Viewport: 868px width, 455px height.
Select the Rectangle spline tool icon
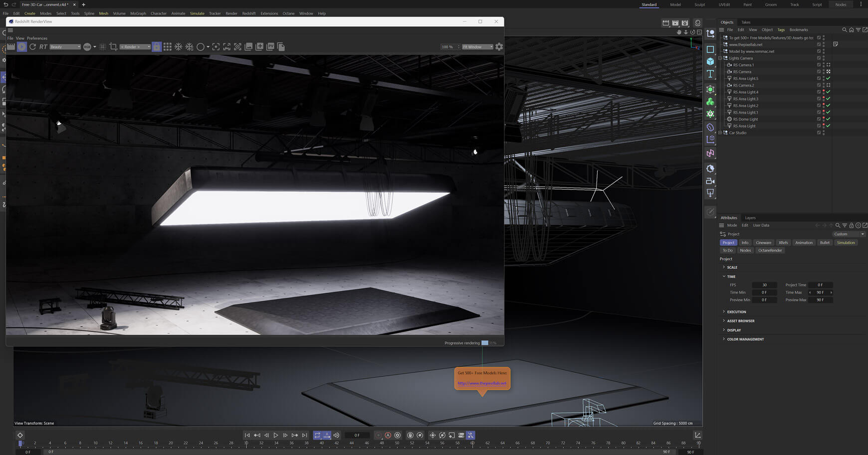[710, 49]
